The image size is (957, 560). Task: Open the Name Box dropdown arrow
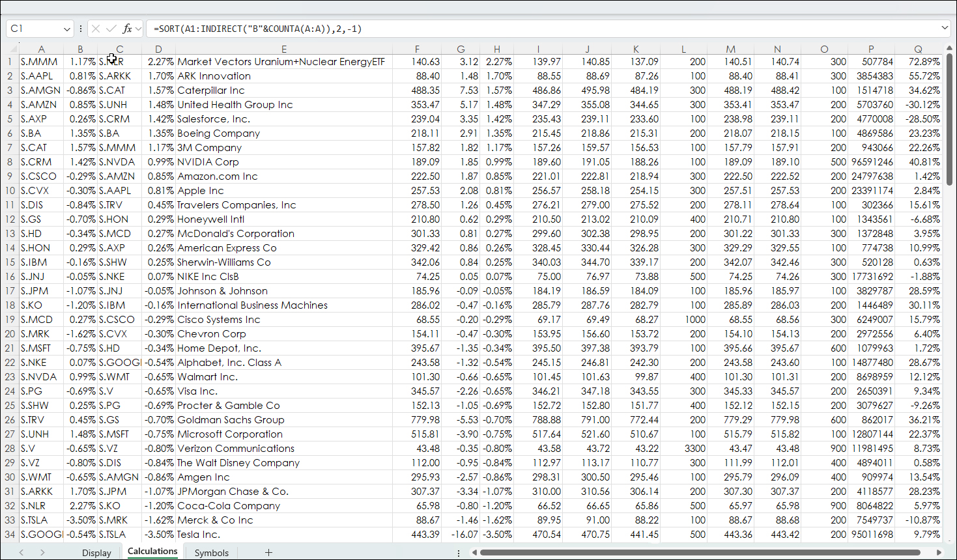point(66,29)
